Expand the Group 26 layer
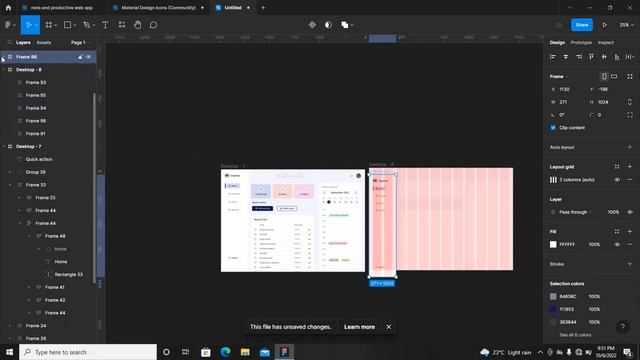 [10, 172]
